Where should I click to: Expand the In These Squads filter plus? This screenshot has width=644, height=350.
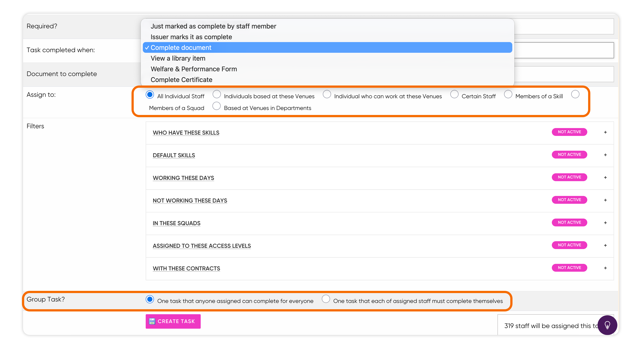click(605, 223)
